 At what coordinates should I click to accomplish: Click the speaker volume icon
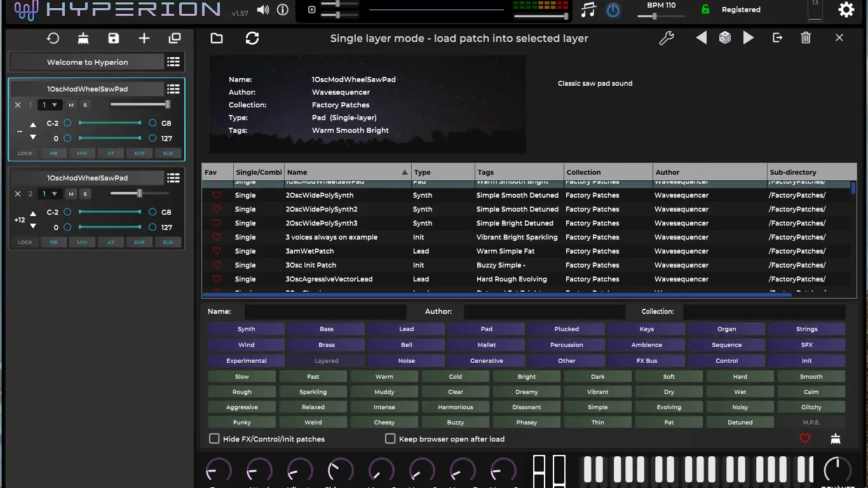pos(262,10)
